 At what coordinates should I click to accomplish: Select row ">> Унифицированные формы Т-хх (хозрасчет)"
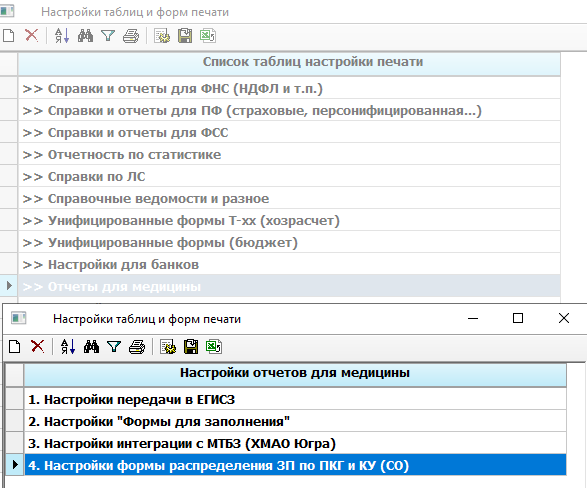(289, 220)
